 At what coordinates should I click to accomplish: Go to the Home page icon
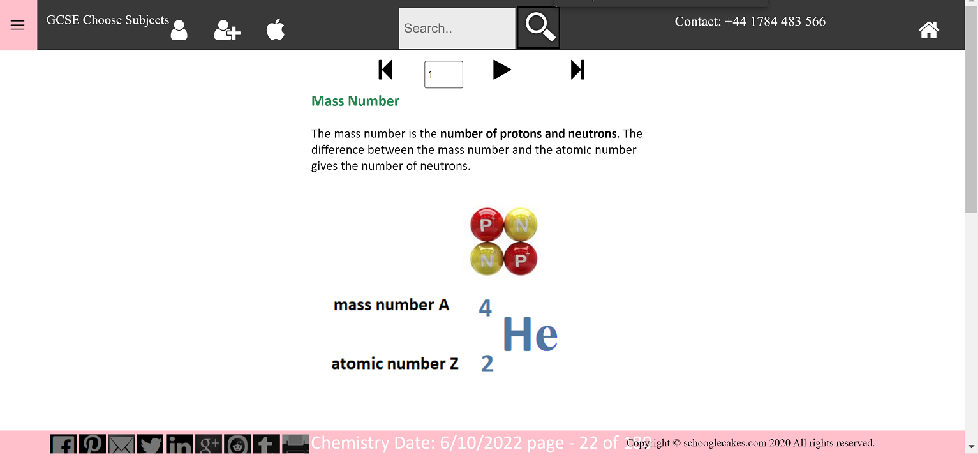click(928, 29)
